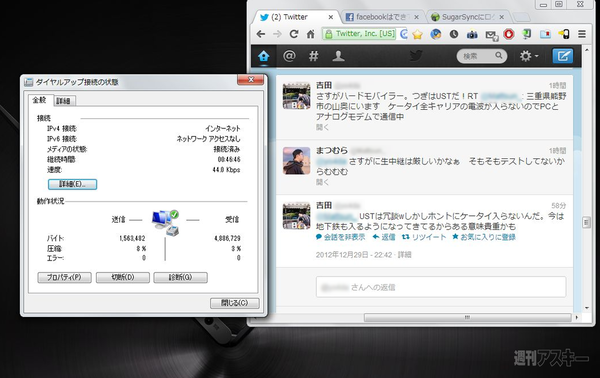Viewport: 600px width, 378px height.
Task: Click 診断(G) diagnose button
Action: click(181, 277)
